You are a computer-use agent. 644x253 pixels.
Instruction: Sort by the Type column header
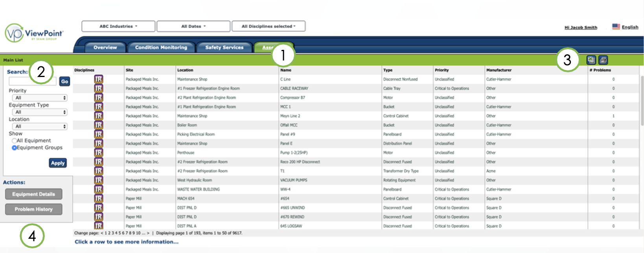[x=388, y=70]
